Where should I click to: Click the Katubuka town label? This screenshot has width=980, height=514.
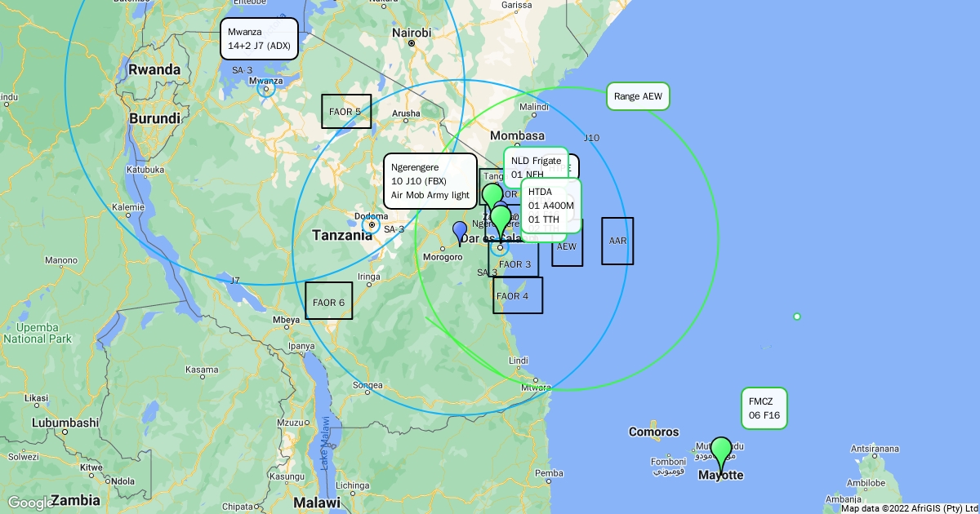coord(145,170)
